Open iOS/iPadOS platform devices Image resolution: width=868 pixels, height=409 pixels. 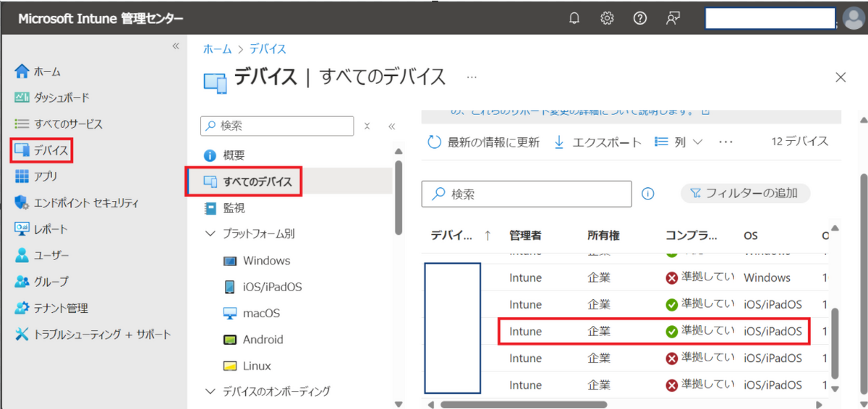point(263,287)
